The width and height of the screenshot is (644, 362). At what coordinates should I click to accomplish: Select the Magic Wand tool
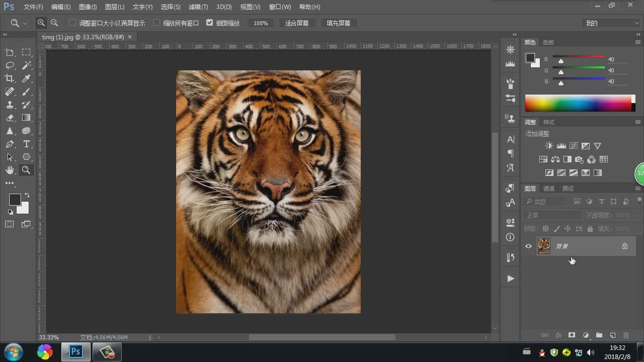click(26, 65)
